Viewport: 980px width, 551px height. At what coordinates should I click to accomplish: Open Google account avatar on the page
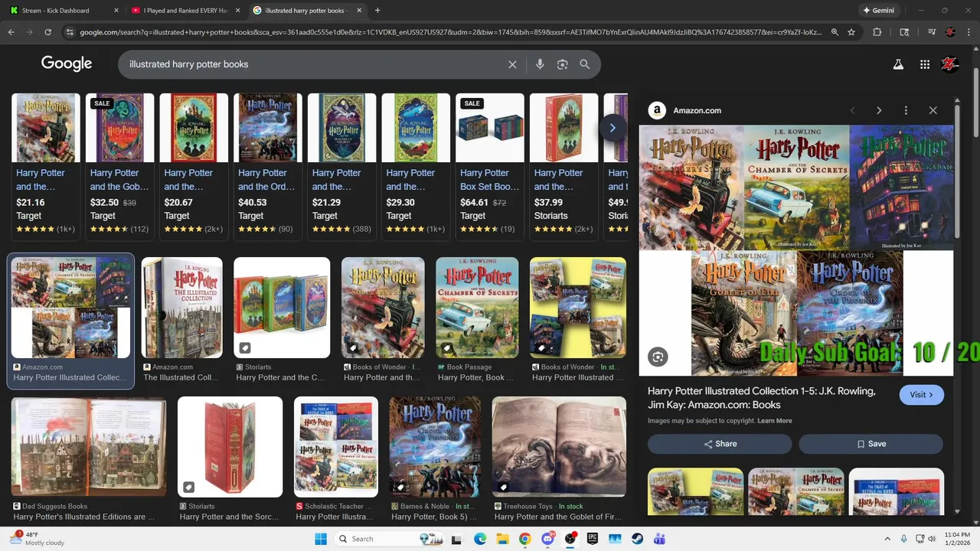950,64
